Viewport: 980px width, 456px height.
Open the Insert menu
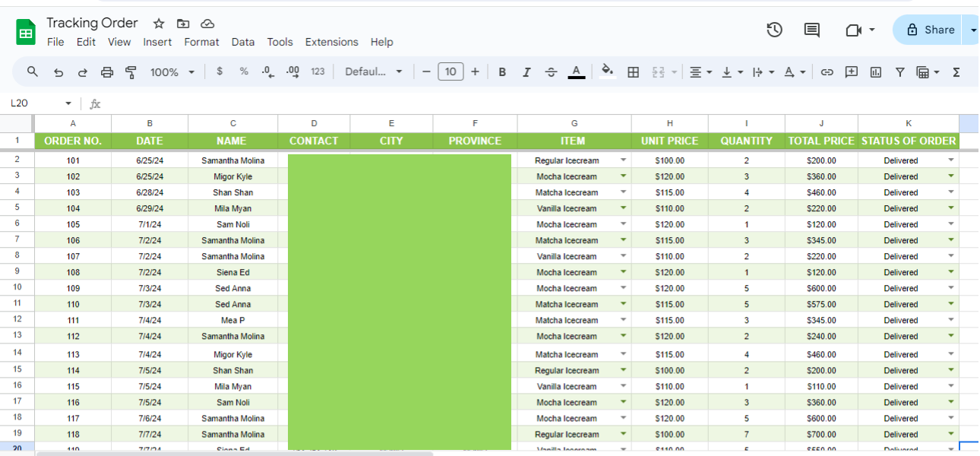click(157, 42)
